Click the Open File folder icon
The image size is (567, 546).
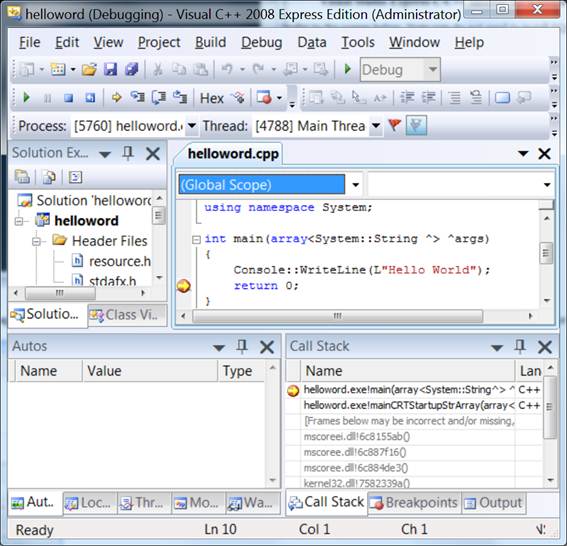pos(89,69)
